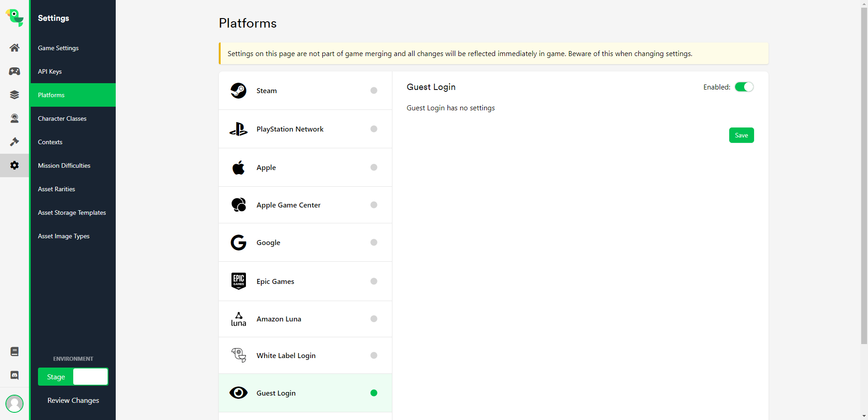Open API Keys settings page
This screenshot has height=420, width=868.
click(x=50, y=71)
